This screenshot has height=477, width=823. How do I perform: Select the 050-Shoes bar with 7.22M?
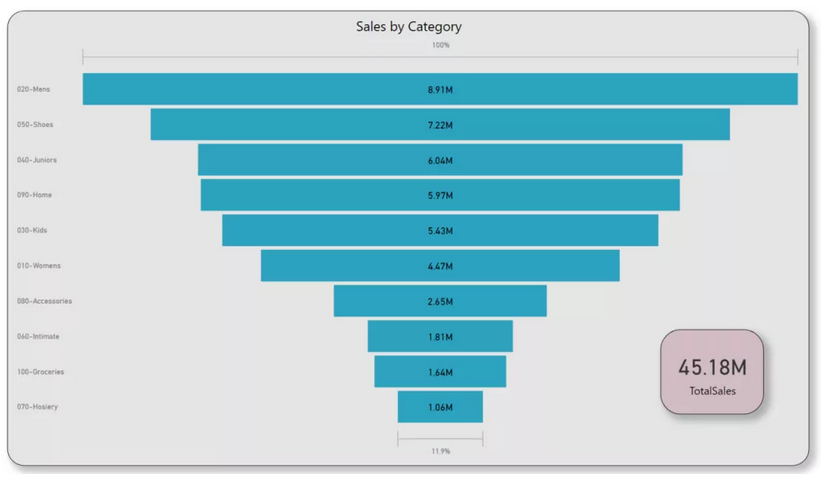(440, 125)
